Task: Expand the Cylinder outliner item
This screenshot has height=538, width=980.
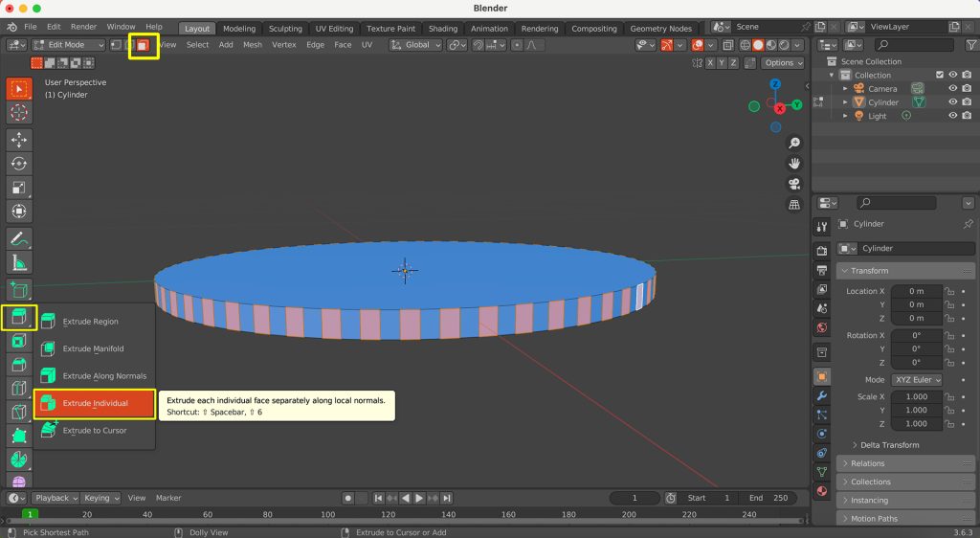Action: [x=845, y=101]
